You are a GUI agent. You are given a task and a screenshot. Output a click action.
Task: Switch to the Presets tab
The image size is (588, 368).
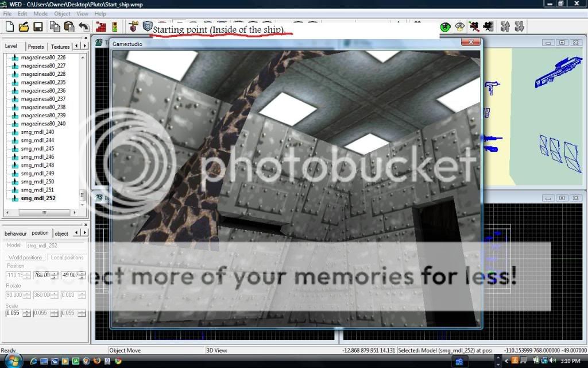coord(36,47)
